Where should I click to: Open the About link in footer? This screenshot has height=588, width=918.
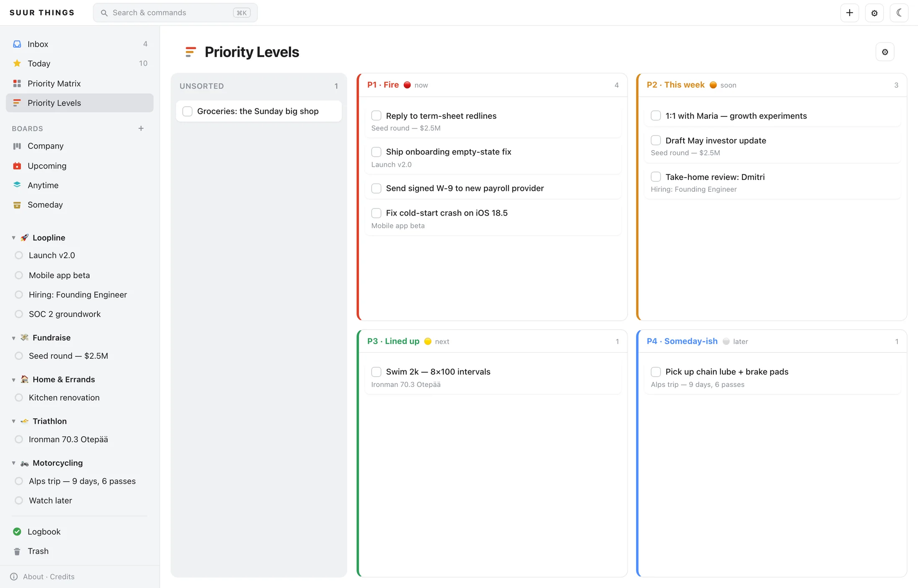pyautogui.click(x=33, y=577)
